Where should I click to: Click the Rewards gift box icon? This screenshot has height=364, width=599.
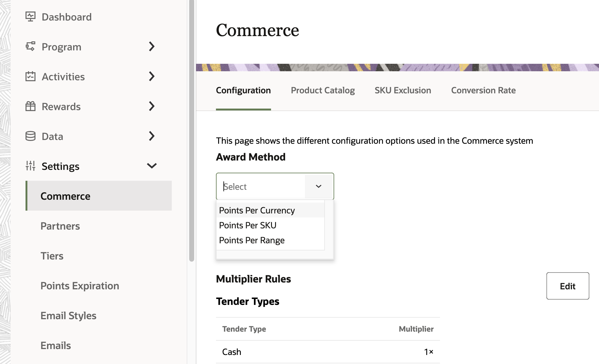(30, 106)
